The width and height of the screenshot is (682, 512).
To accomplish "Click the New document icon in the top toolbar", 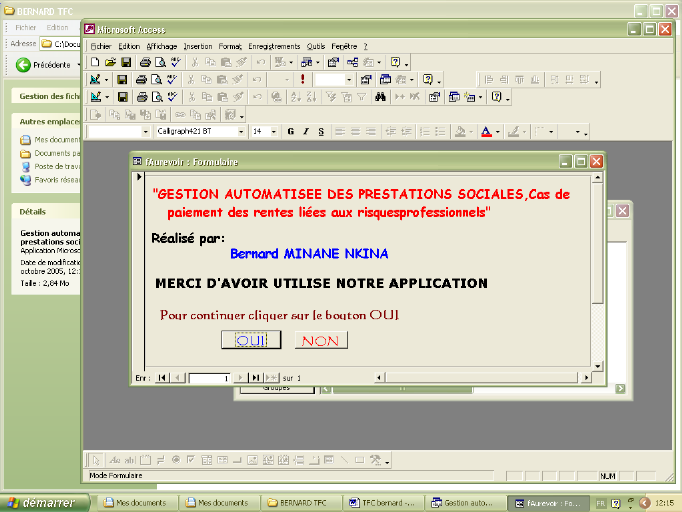I will [x=95, y=62].
